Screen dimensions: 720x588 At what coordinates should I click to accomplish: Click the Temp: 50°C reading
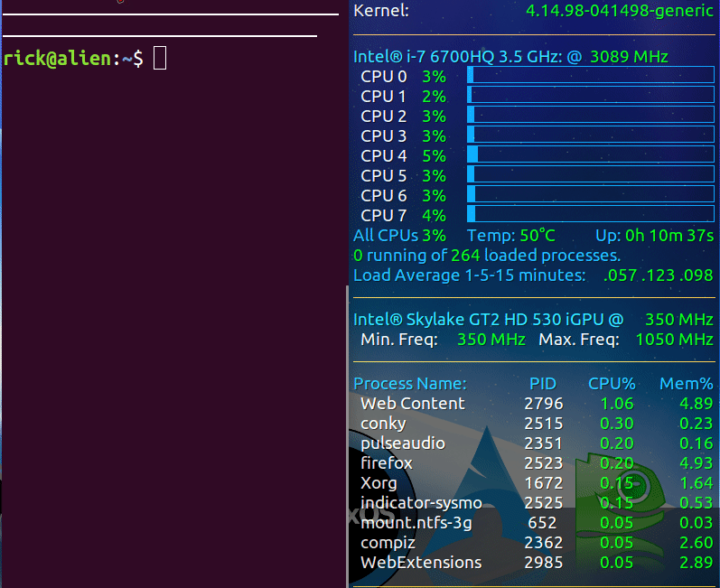point(511,236)
